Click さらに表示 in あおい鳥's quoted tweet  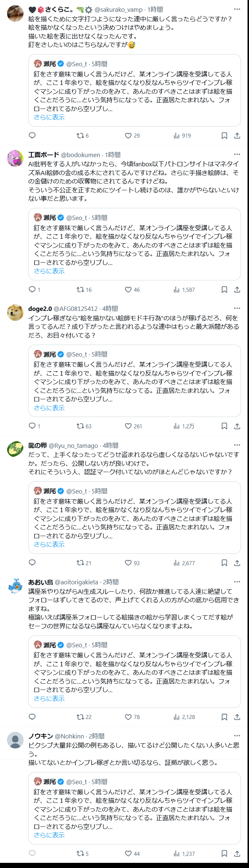(49, 699)
